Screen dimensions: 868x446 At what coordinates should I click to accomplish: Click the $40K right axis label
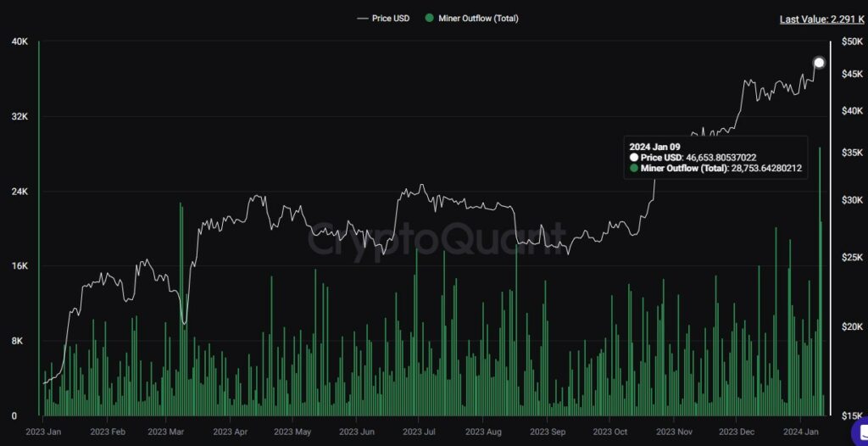[852, 111]
